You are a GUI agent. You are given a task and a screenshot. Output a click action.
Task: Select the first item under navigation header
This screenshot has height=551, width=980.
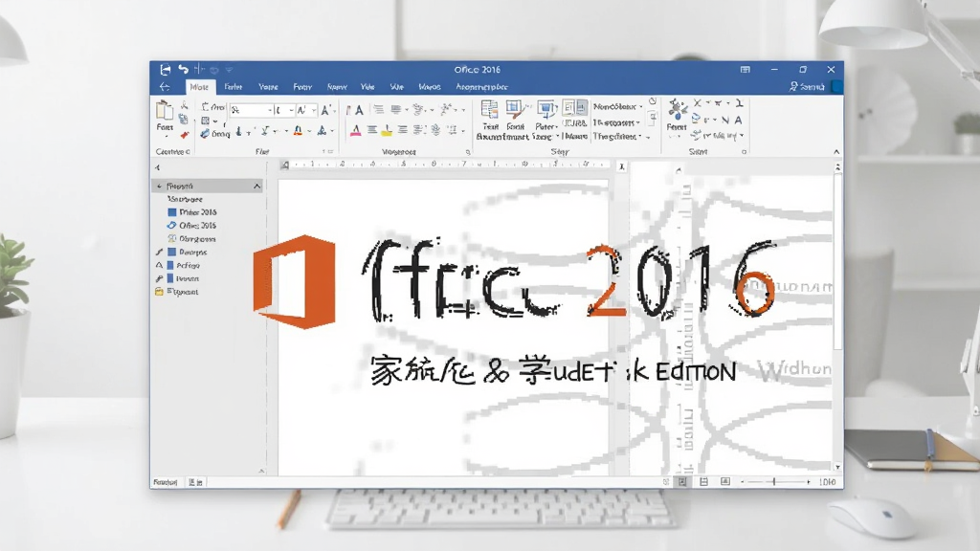click(x=185, y=199)
